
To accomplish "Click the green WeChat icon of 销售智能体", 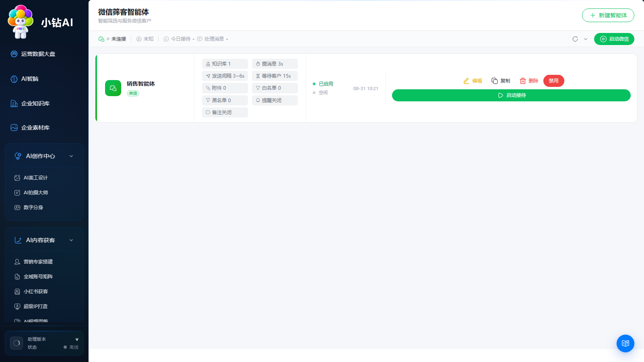I will pyautogui.click(x=113, y=88).
